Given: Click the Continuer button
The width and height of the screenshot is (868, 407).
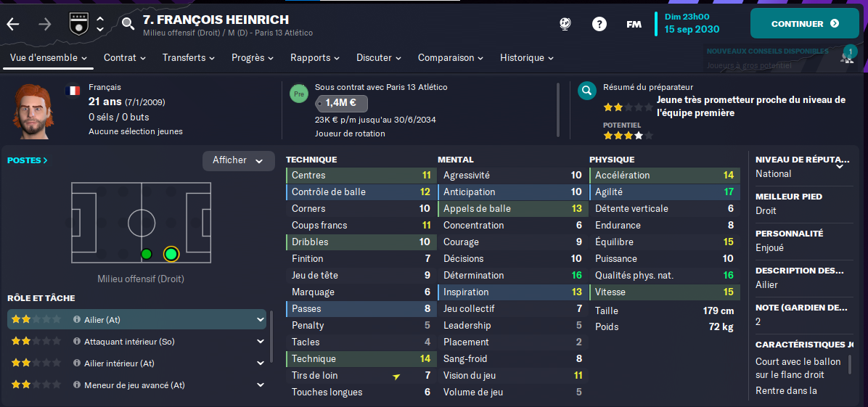Looking at the screenshot, I should [804, 24].
